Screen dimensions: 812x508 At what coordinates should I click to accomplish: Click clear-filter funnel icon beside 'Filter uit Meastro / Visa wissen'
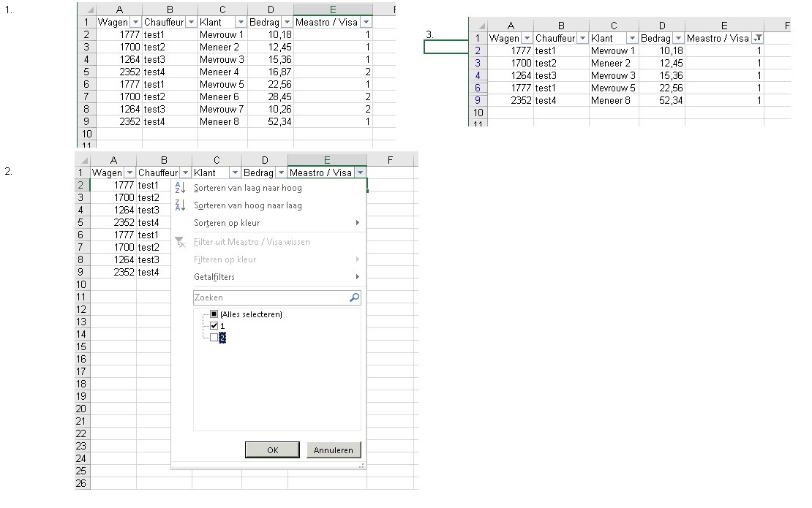click(x=180, y=242)
